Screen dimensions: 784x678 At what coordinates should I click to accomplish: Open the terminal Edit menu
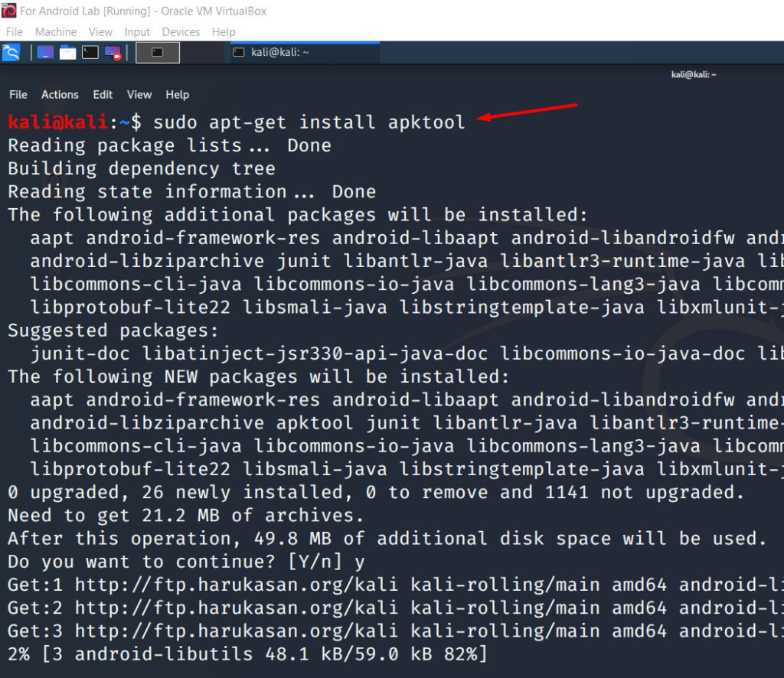pyautogui.click(x=103, y=94)
